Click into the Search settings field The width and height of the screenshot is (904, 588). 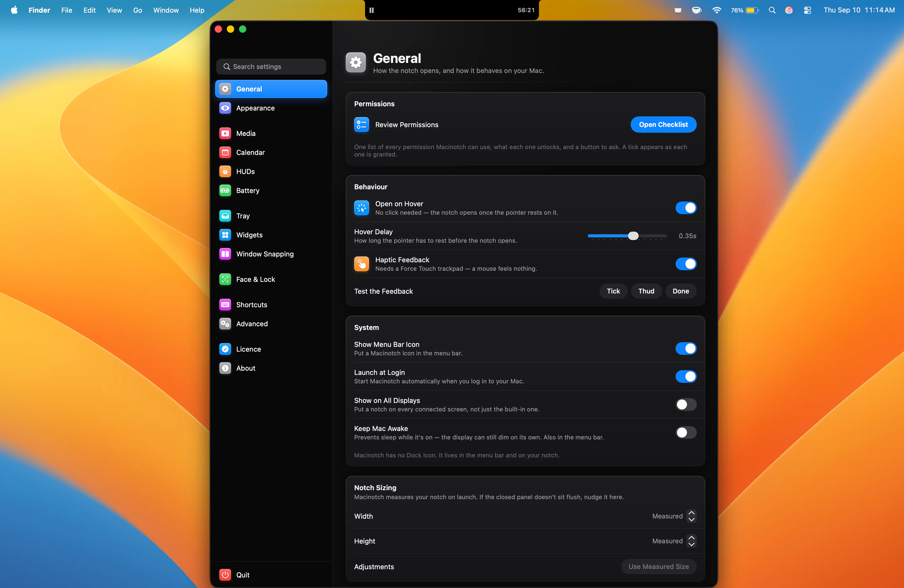tap(271, 66)
